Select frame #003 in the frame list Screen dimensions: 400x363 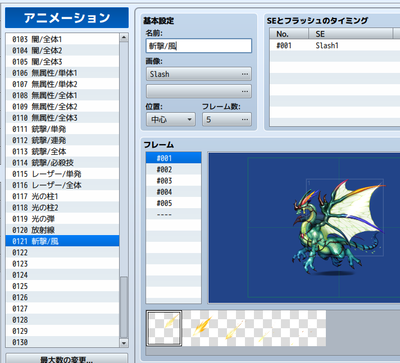[173, 181]
